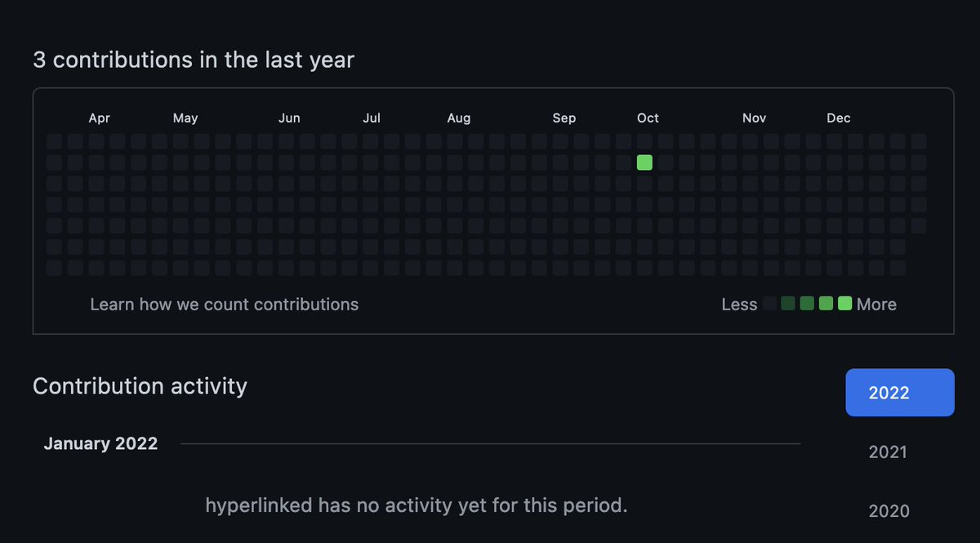Click the first-row cell under Nov label
This screenshot has width=980, height=543.
tap(750, 141)
